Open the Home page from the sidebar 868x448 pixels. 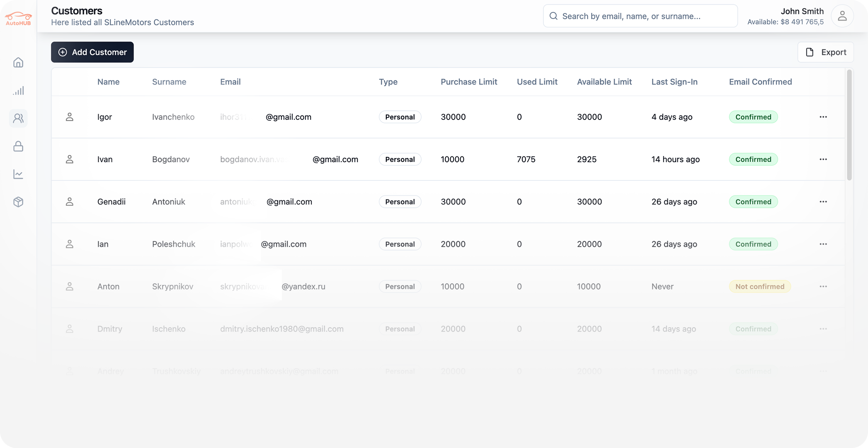point(18,63)
